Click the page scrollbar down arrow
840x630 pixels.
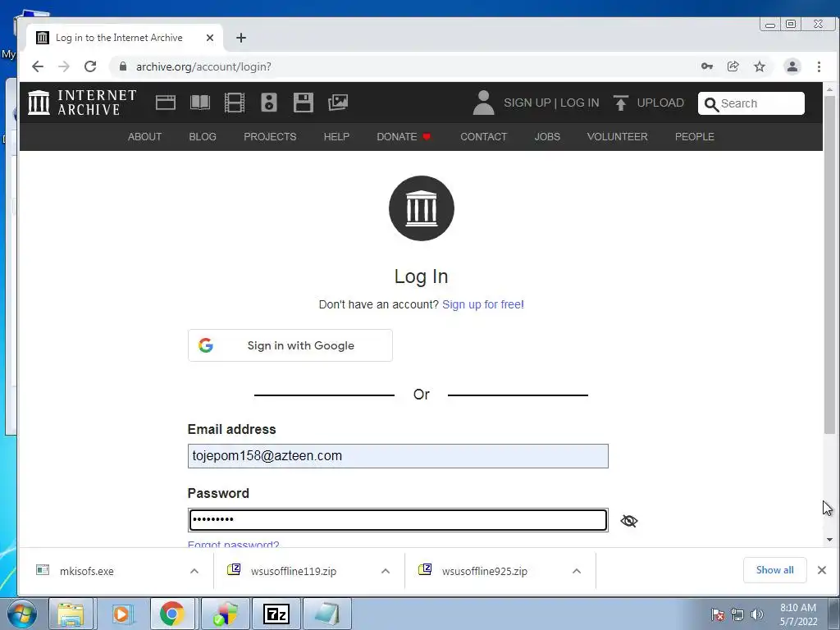pyautogui.click(x=829, y=540)
